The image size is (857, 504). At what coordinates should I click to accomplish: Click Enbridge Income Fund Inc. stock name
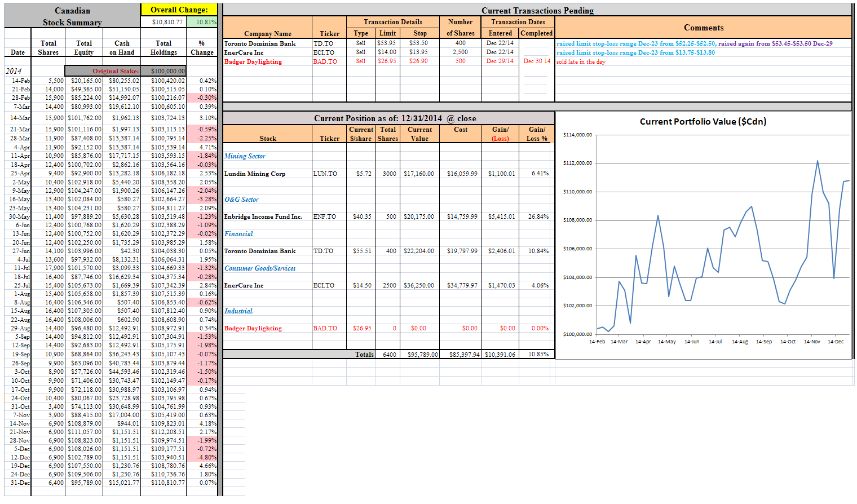pos(263,216)
